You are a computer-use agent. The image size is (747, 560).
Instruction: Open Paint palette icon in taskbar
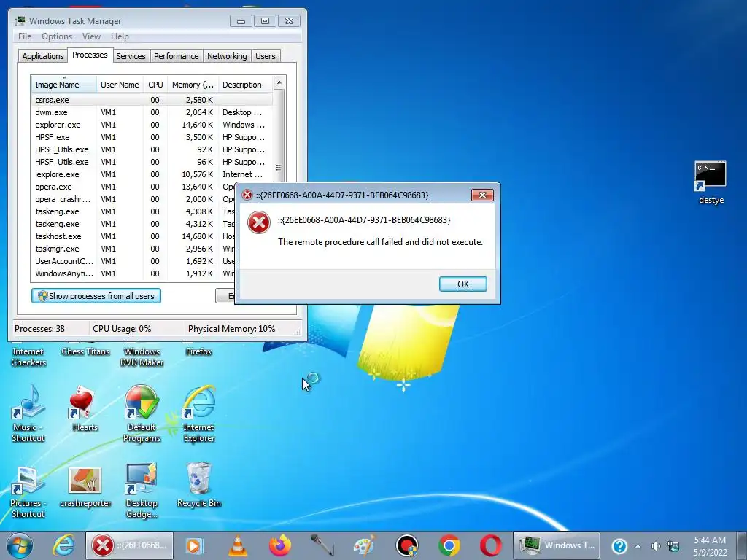pos(365,545)
